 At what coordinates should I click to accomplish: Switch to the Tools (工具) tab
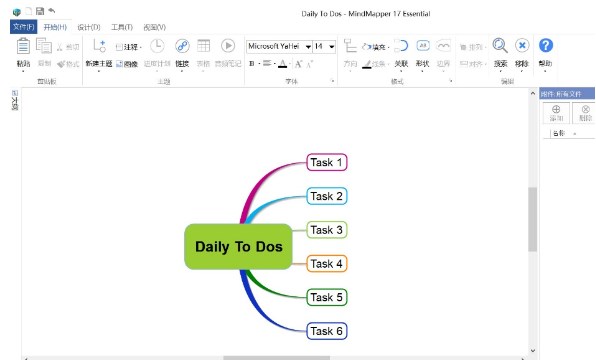pyautogui.click(x=122, y=27)
